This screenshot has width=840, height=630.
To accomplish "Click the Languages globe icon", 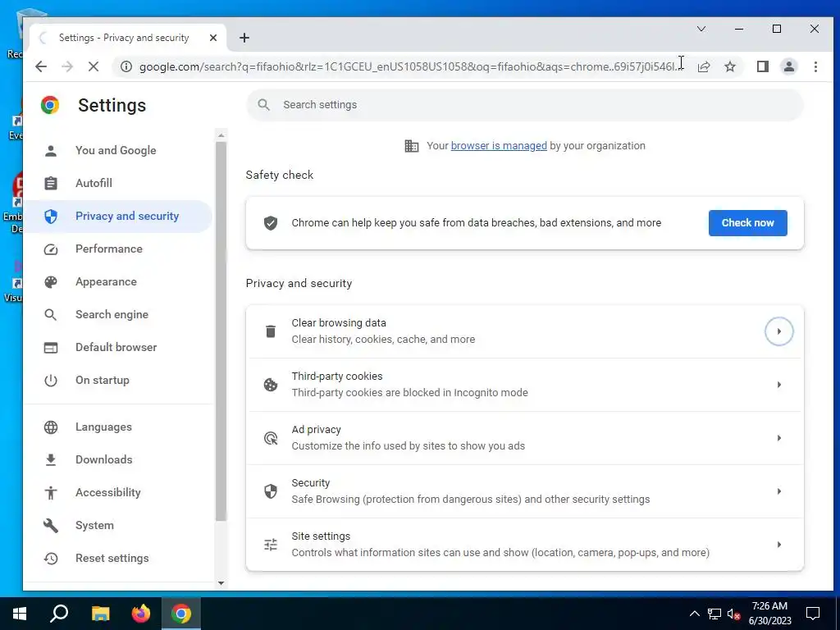I will [51, 427].
